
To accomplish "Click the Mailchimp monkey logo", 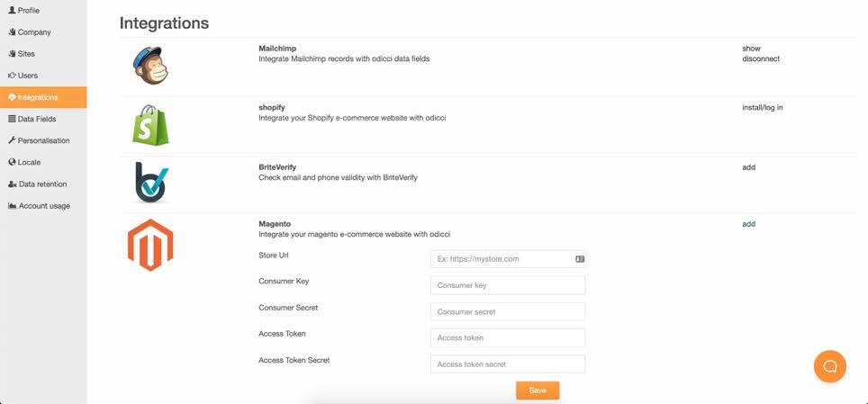I will (150, 66).
